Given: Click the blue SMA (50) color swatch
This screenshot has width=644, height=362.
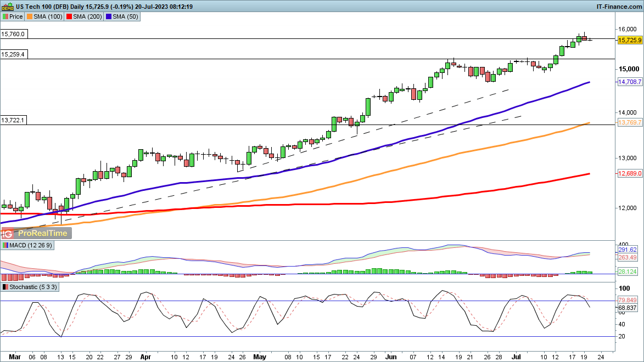Looking at the screenshot, I should tap(108, 16).
